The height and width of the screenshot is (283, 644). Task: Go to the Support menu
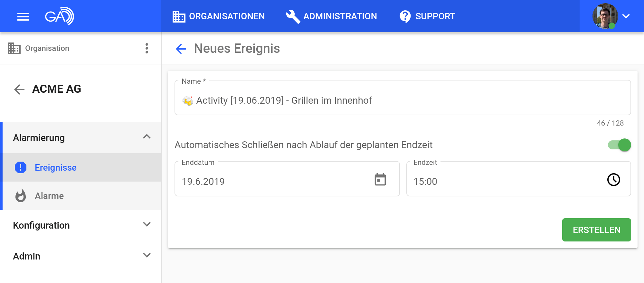click(x=427, y=16)
